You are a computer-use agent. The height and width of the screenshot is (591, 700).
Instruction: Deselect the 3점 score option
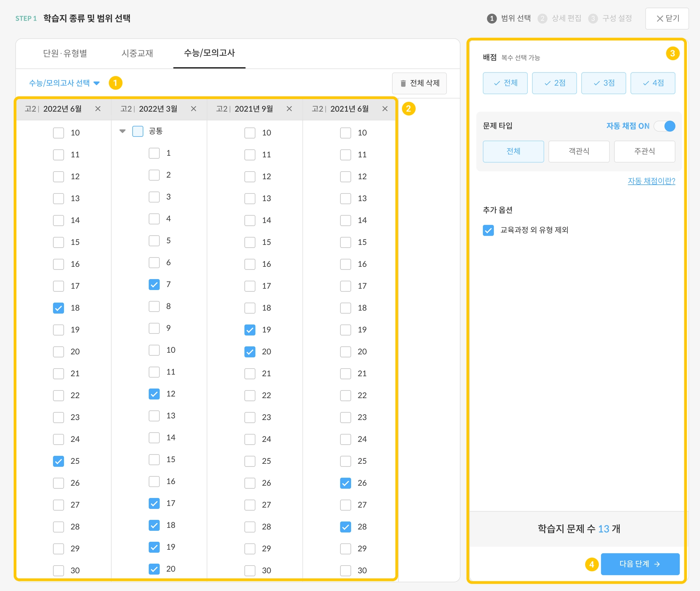[x=603, y=83]
